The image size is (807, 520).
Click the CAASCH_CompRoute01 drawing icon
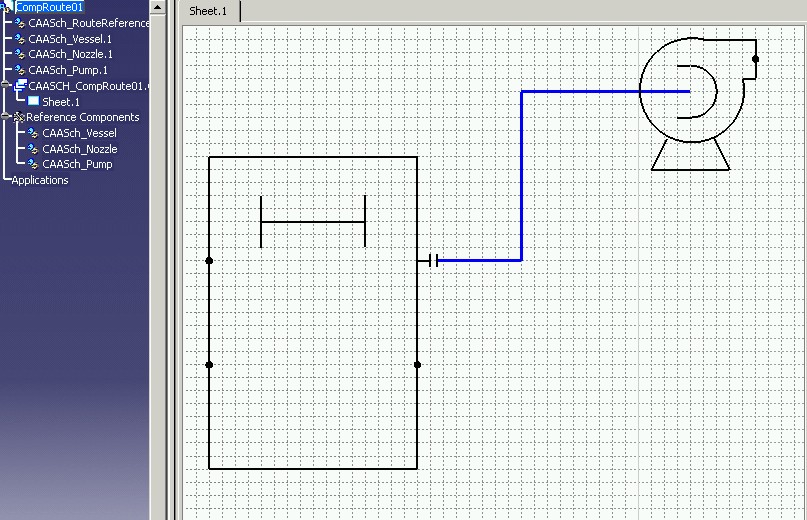click(20, 86)
